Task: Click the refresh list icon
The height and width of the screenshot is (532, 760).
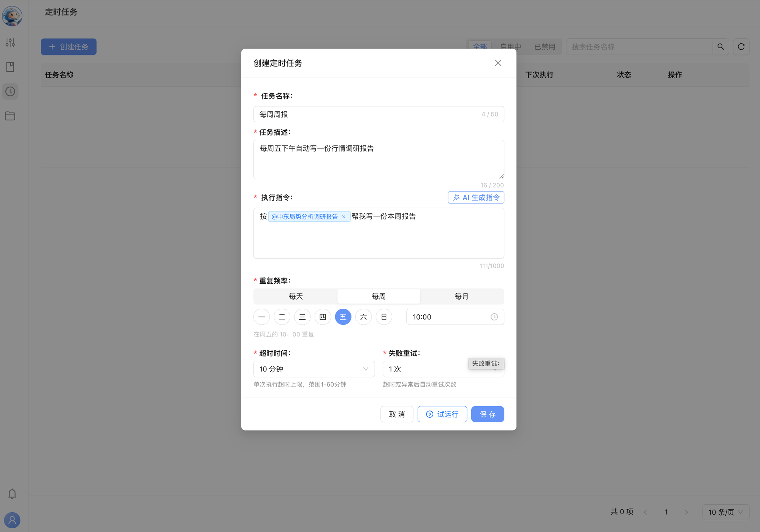Action: (741, 47)
